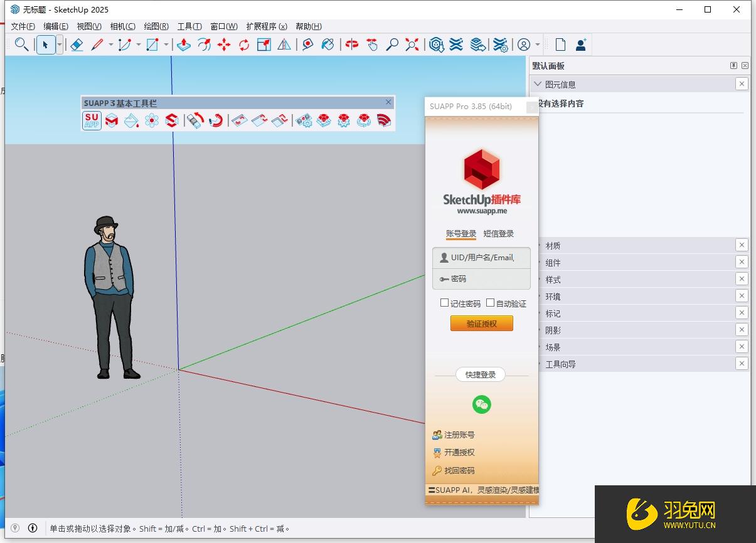
Task: Collapse the 图元信息 panel section
Action: pyautogui.click(x=538, y=84)
